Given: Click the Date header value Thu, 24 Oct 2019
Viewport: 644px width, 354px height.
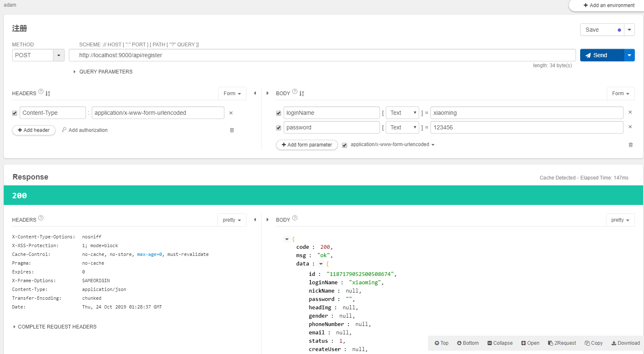Looking at the screenshot, I should pos(122,307).
